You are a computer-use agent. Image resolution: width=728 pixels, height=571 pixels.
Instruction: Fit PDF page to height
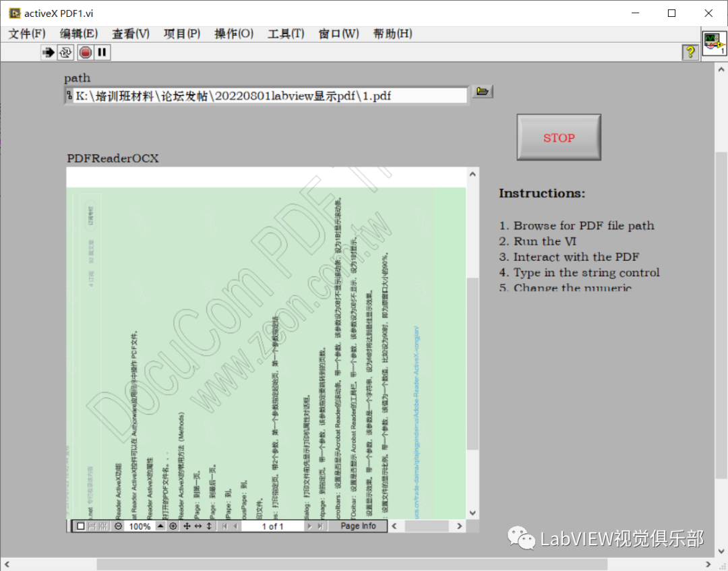[x=209, y=526]
